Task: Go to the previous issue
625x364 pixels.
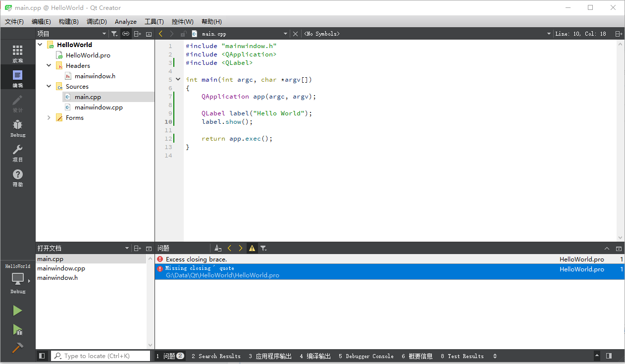Action: coord(229,248)
